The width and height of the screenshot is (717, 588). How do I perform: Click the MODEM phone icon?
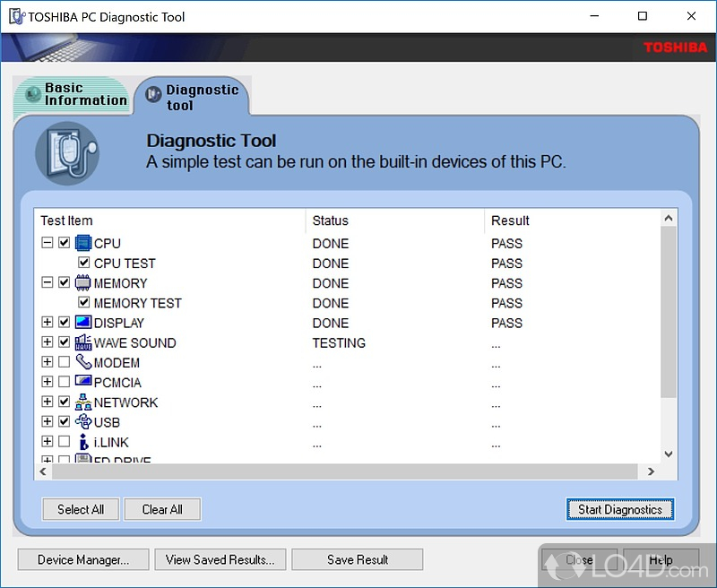coord(83,363)
